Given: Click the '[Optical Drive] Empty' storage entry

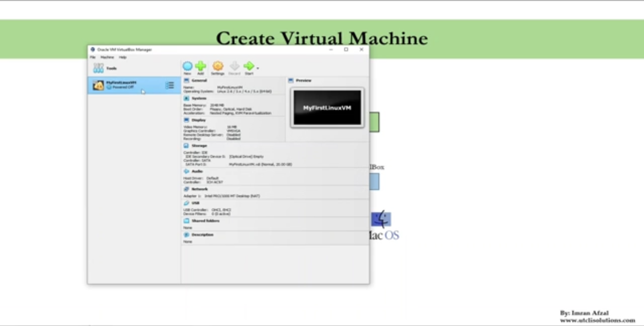Looking at the screenshot, I should (x=246, y=156).
